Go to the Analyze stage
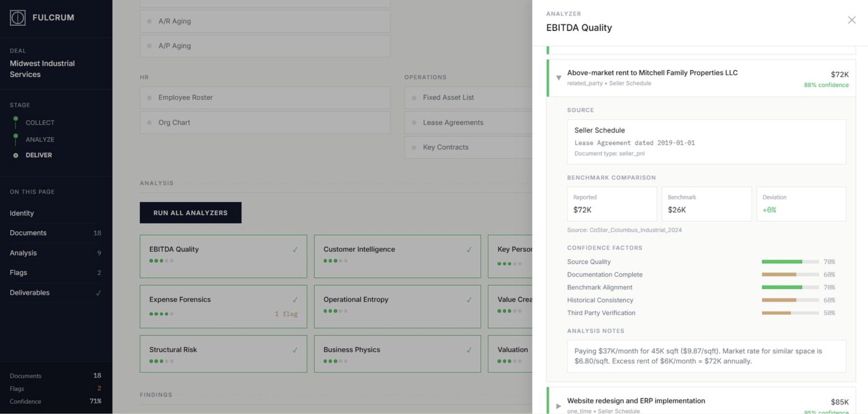The height and width of the screenshot is (414, 868). (x=40, y=140)
